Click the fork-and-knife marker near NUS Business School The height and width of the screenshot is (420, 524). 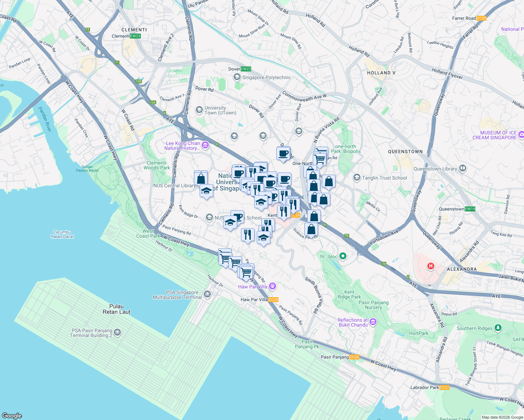click(x=248, y=234)
